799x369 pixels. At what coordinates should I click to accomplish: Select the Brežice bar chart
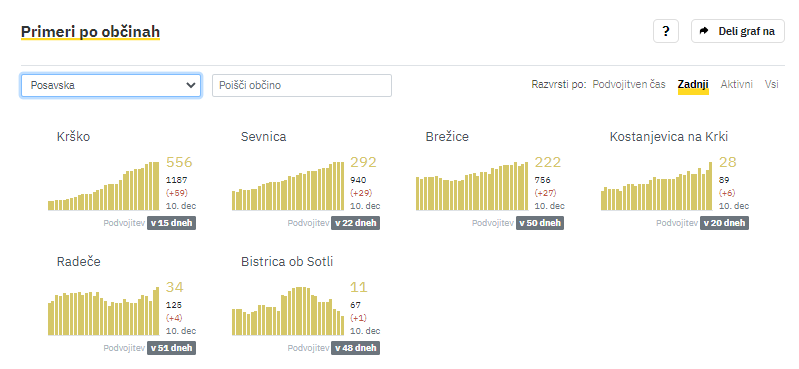[472, 186]
